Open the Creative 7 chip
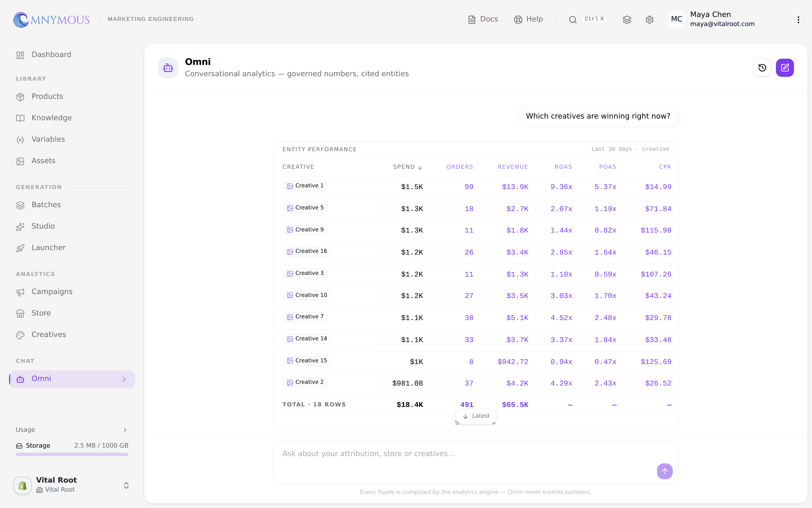812x508 pixels. (x=305, y=317)
